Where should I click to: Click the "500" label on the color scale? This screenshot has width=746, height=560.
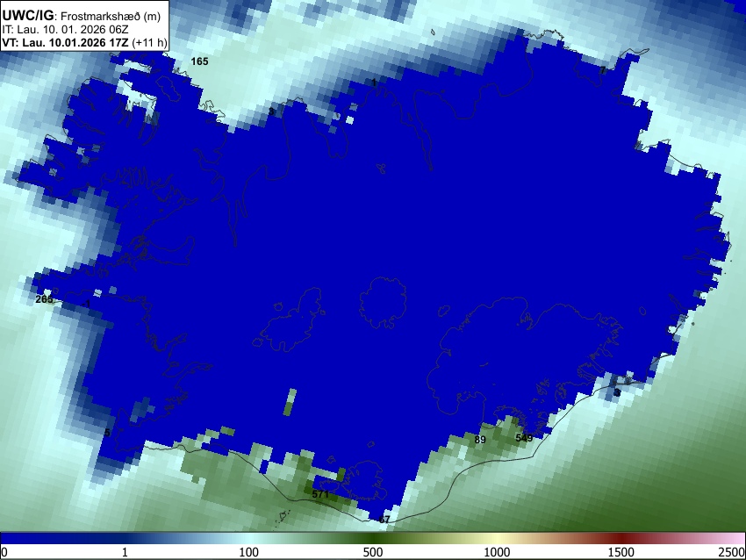point(373,552)
